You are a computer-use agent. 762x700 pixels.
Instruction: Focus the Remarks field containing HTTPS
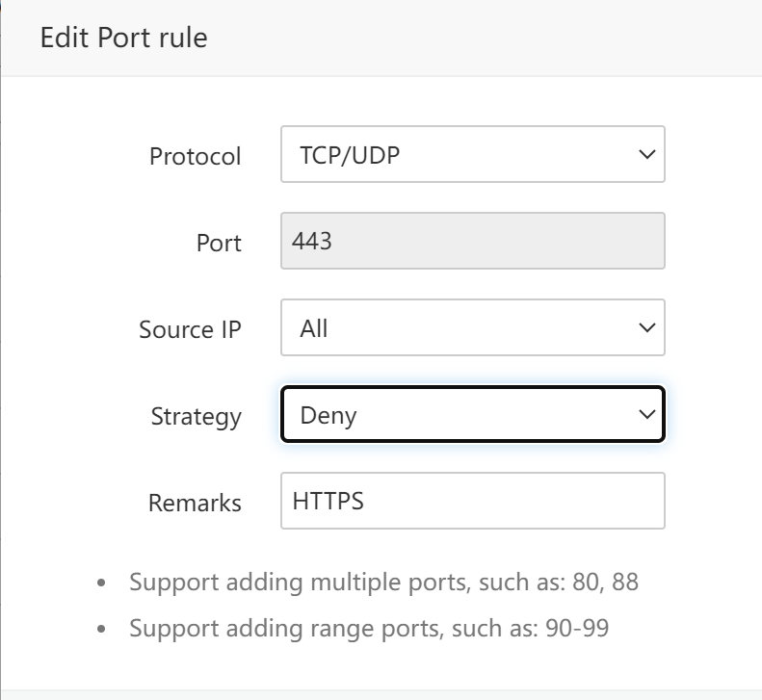tap(472, 501)
